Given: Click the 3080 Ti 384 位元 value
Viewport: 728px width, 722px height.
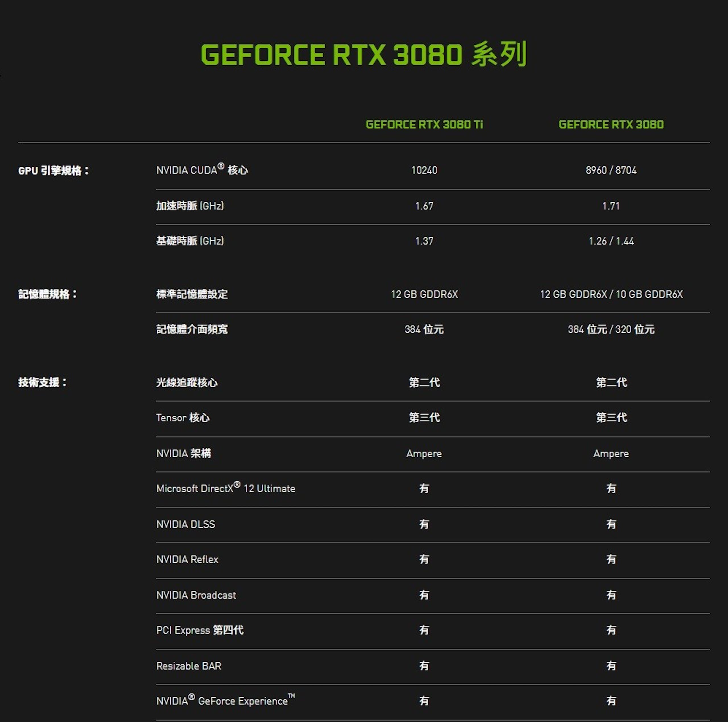Looking at the screenshot, I should tap(424, 329).
